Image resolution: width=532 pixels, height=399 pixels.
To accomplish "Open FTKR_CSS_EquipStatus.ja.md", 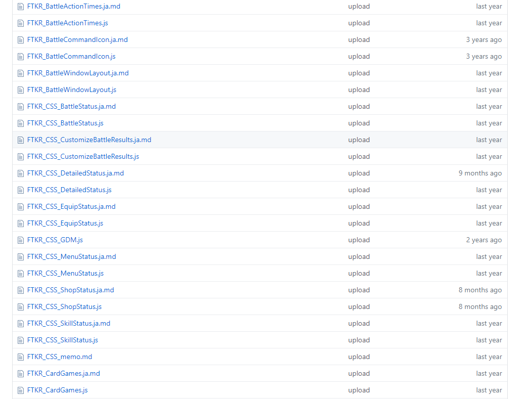I will point(71,207).
